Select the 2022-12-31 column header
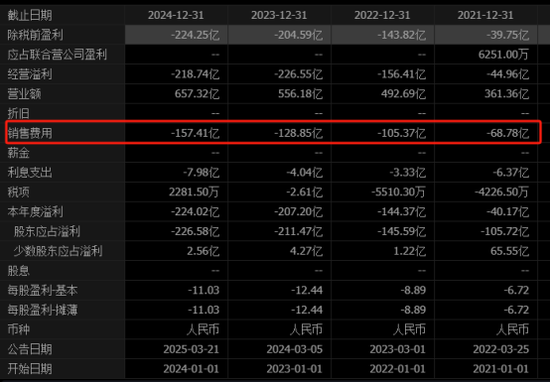Viewport: 550px width, 383px height. [382, 15]
